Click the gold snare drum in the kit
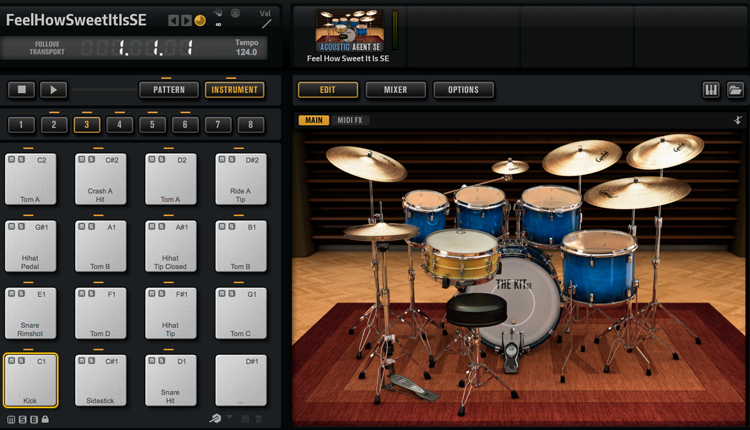 click(461, 257)
